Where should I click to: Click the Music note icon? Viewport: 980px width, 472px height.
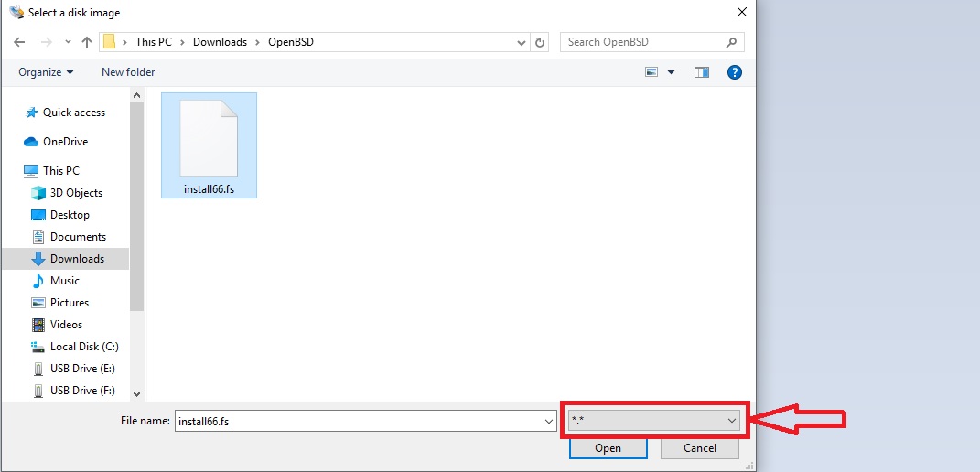[38, 281]
